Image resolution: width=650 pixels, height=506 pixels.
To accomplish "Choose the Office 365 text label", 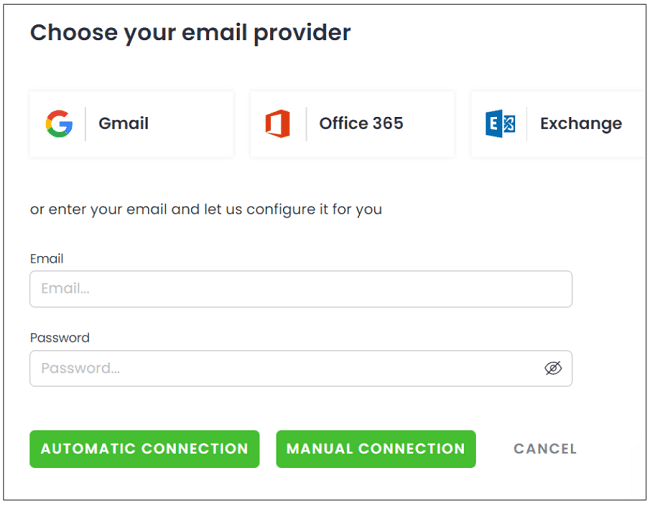I will pyautogui.click(x=361, y=124).
